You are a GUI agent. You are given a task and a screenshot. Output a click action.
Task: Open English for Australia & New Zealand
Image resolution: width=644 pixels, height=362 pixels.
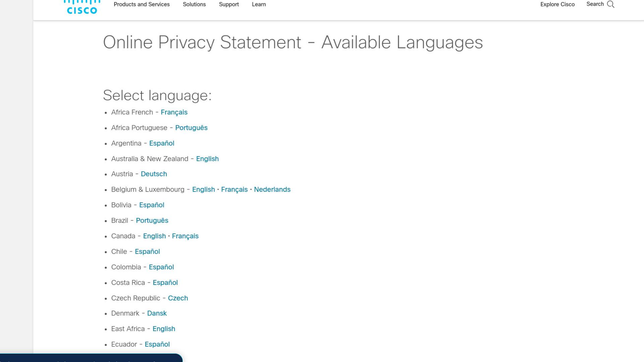click(x=207, y=159)
